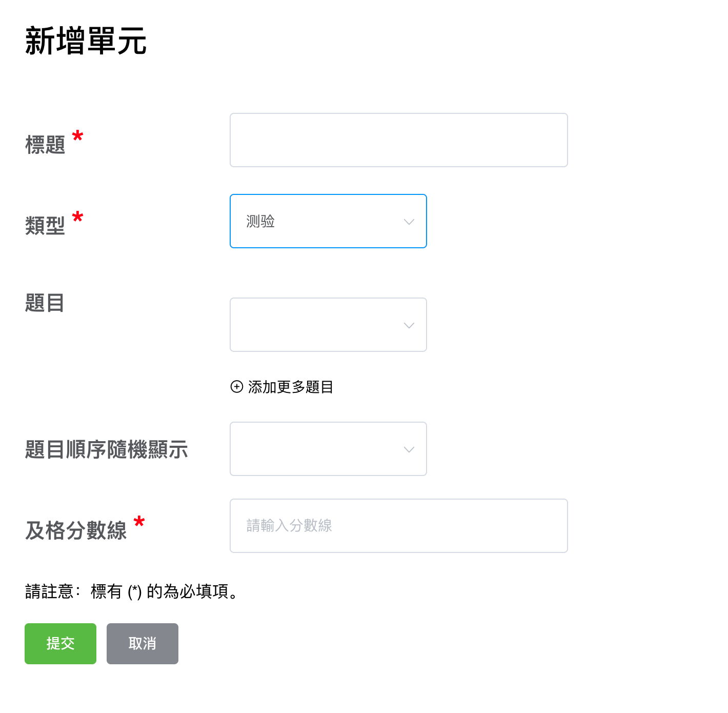
Task: Submit the form with the green 提交 button
Action: coord(60,644)
